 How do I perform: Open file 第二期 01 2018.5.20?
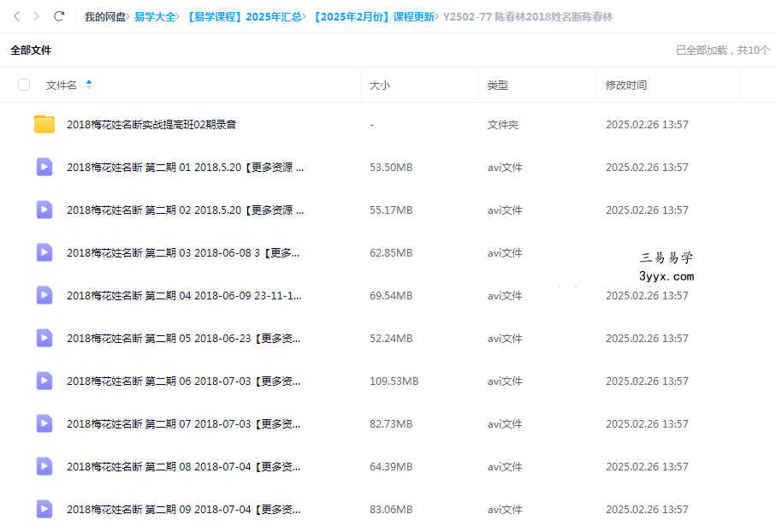pos(185,168)
